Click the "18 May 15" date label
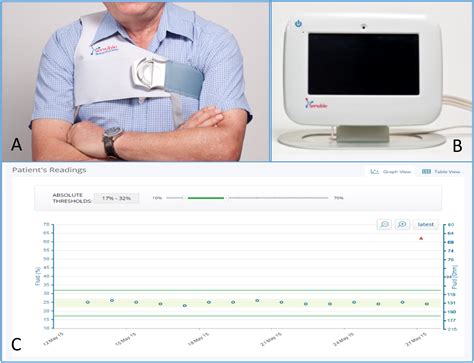Screen dimensions: 474x363 click(x=199, y=340)
